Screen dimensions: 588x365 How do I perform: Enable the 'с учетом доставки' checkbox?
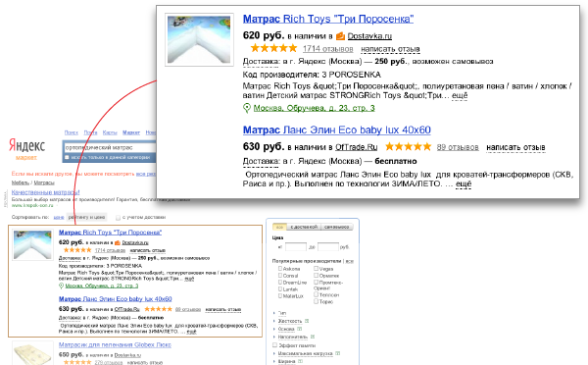click(x=118, y=218)
